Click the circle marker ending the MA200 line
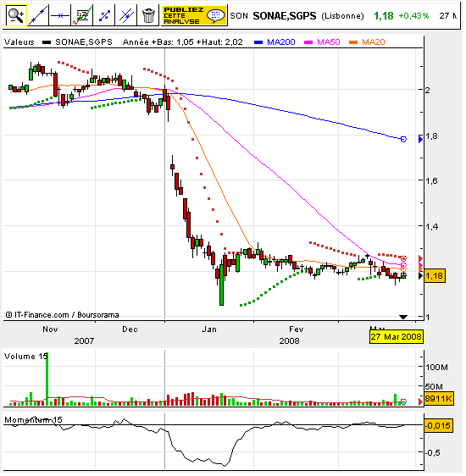The height and width of the screenshot is (476, 466). (x=403, y=140)
